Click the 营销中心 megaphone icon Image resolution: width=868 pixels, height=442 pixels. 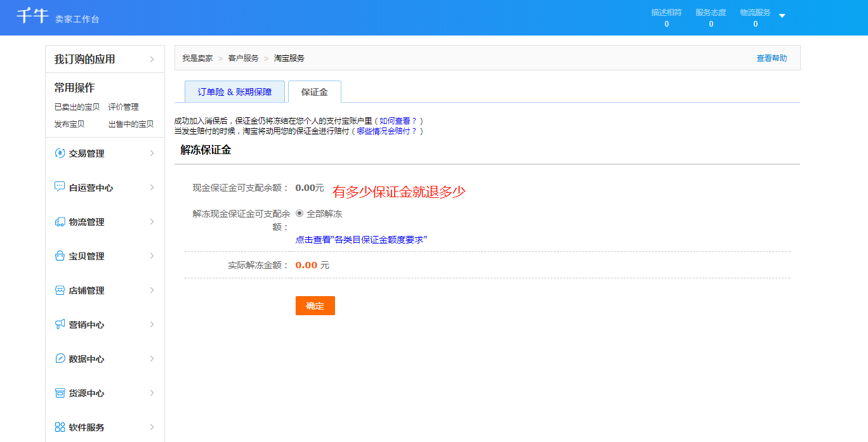pyautogui.click(x=60, y=325)
